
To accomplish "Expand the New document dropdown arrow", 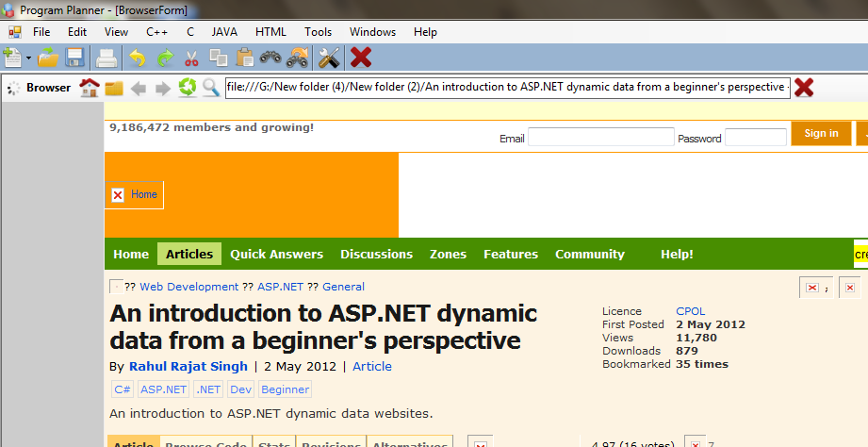I will click(x=29, y=58).
